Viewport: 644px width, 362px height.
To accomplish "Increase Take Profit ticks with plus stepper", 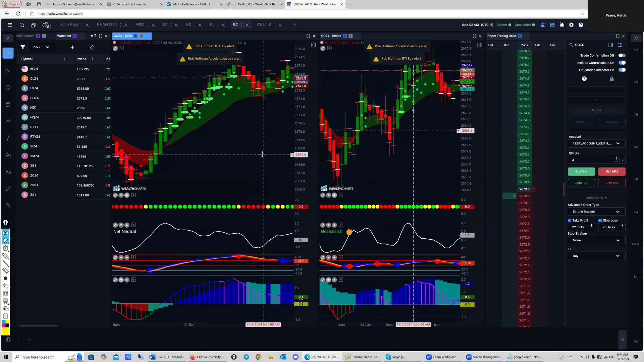I will pyautogui.click(x=592, y=226).
